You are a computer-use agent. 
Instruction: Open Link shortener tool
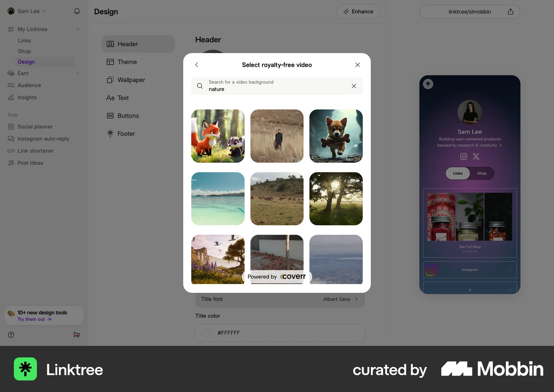click(35, 151)
